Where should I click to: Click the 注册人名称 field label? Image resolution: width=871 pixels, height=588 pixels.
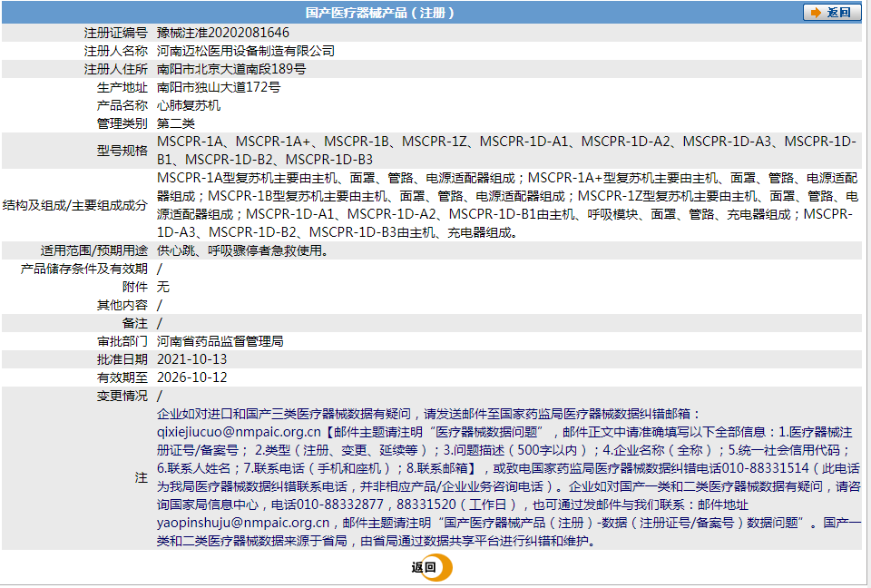(x=115, y=51)
